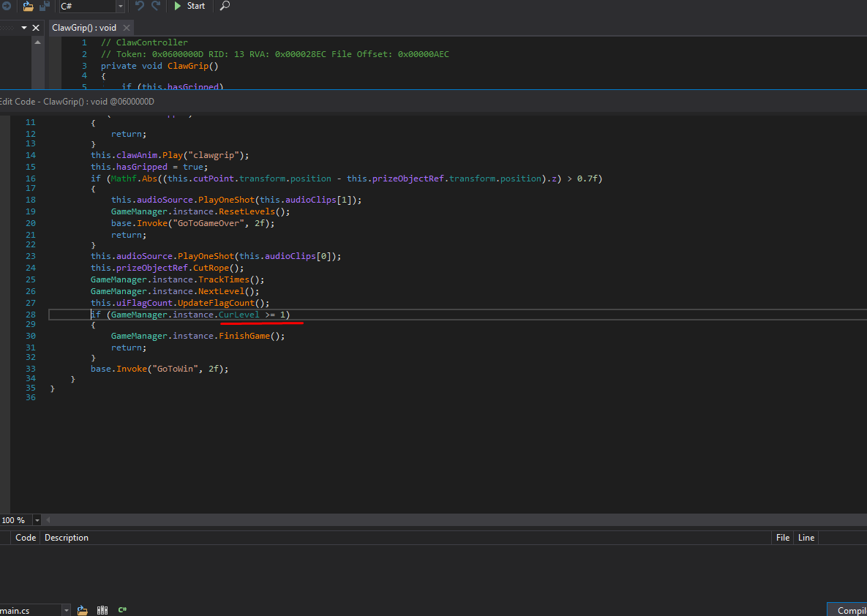The height and width of the screenshot is (616, 867).
Task: Close the side panel with its X
Action: pyautogui.click(x=36, y=28)
